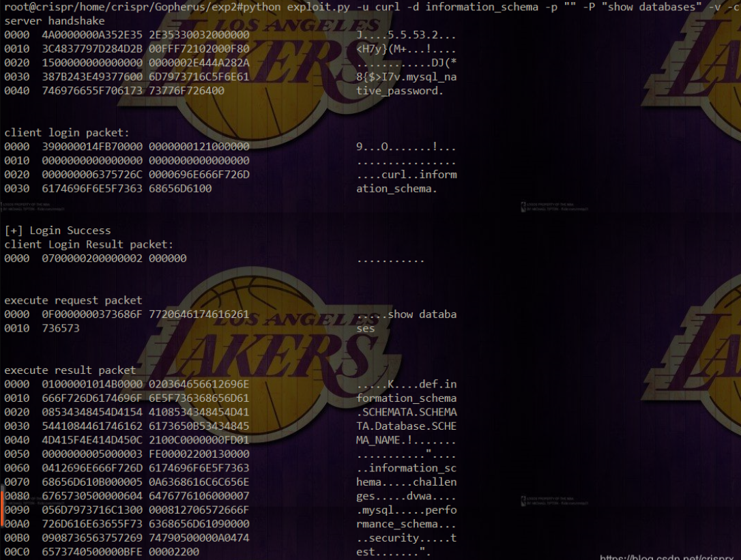Click ASCII text '..information_sc'
Screen dimensions: 741x560
(407, 469)
